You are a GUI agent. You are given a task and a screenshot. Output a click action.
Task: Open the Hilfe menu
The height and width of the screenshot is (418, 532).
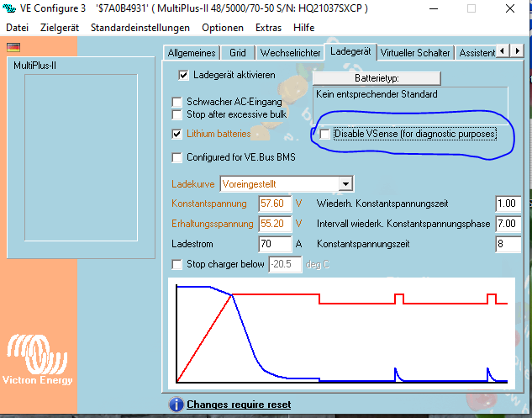tap(304, 28)
